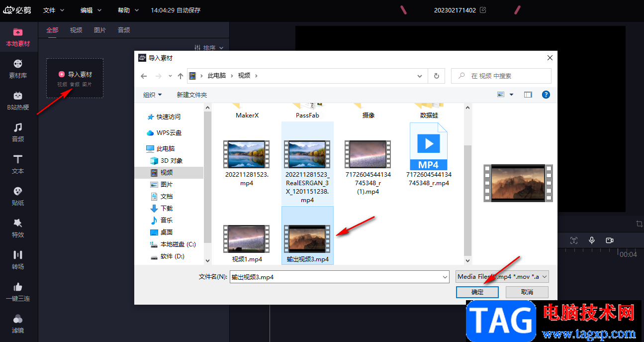
Task: Select 文档 folder in navigation tree
Action: [162, 196]
